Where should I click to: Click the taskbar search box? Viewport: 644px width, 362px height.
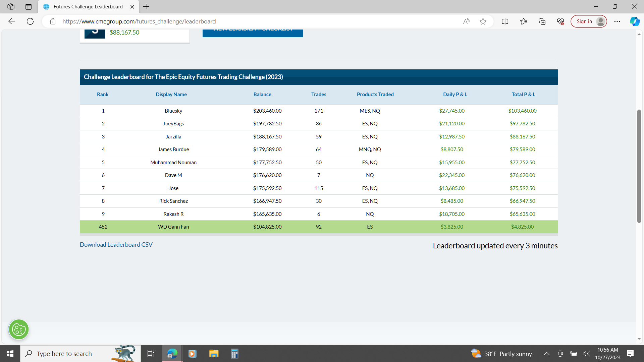pos(80,354)
